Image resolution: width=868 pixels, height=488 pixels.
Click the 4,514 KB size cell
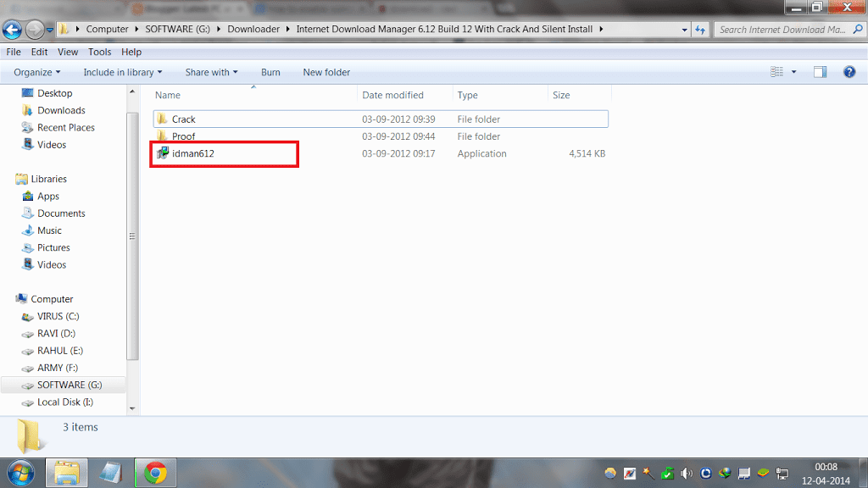point(587,153)
